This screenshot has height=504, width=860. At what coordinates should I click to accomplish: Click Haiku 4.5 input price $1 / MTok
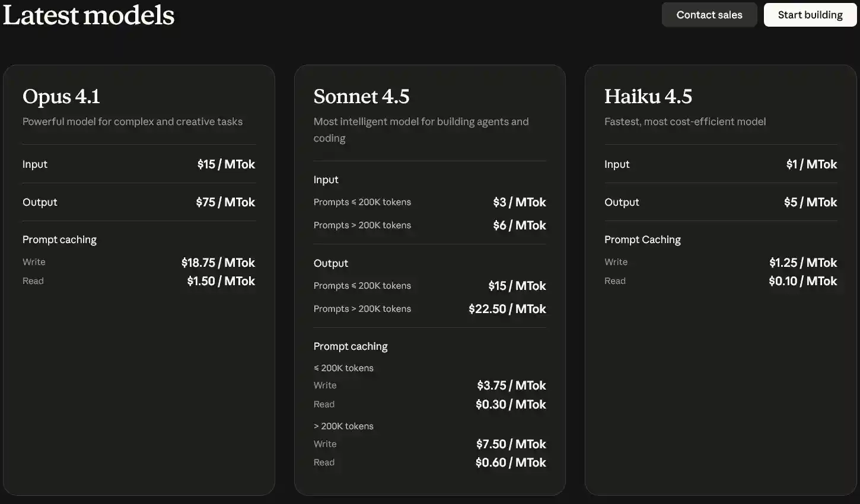[x=811, y=164]
